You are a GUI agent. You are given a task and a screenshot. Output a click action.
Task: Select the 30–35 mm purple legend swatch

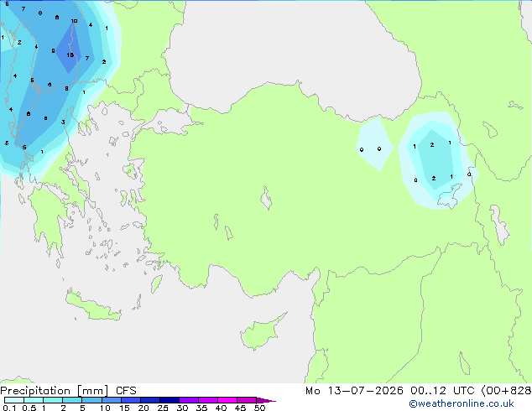point(189,400)
